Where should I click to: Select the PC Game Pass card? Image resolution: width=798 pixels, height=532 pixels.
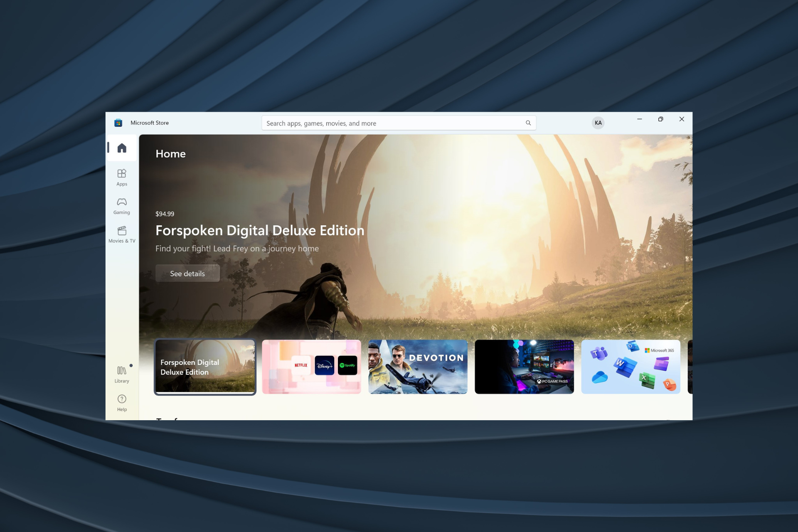coord(524,367)
